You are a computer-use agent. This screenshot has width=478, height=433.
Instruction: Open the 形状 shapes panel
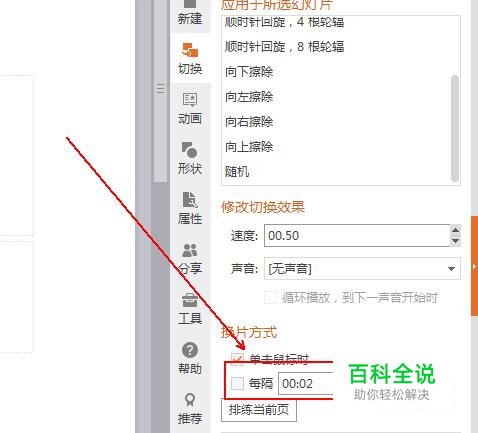[190, 158]
